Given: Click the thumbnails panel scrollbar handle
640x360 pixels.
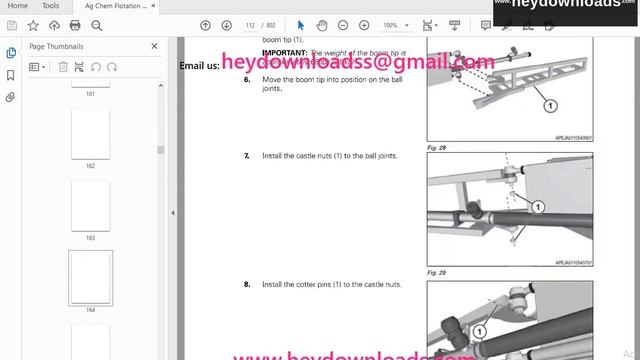Looking at the screenshot, I should point(161,150).
